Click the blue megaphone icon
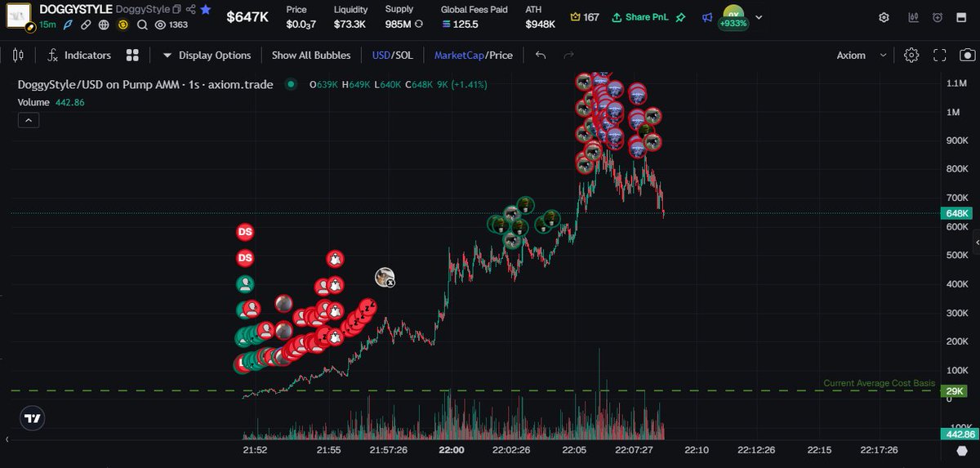The image size is (980, 468). click(x=706, y=16)
